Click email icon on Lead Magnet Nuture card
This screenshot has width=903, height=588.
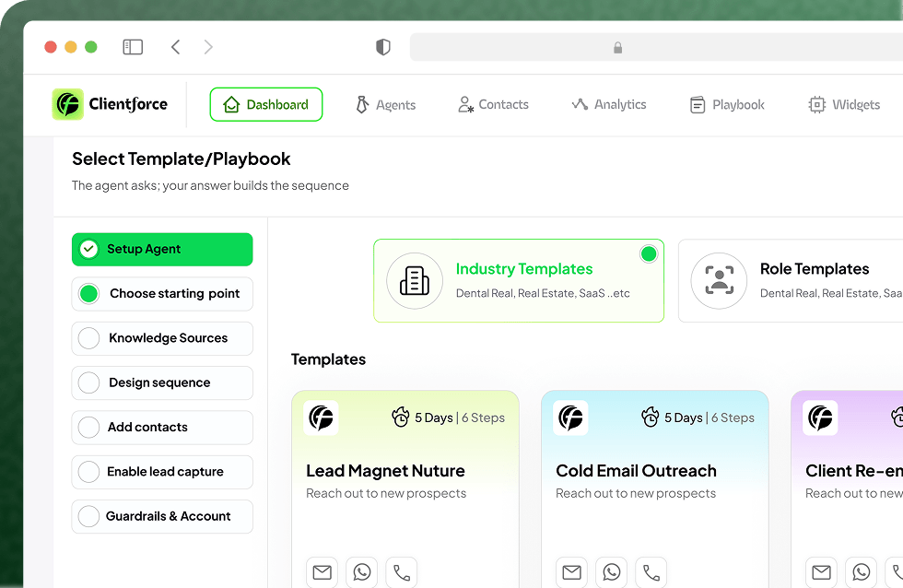pos(322,572)
